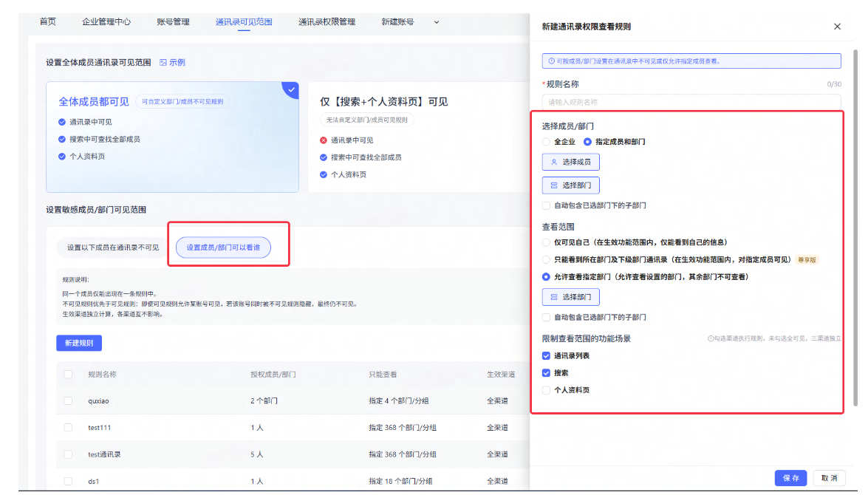Click the 指定 4 个部门/分组 cell
The height and width of the screenshot is (495, 868).
click(x=399, y=401)
